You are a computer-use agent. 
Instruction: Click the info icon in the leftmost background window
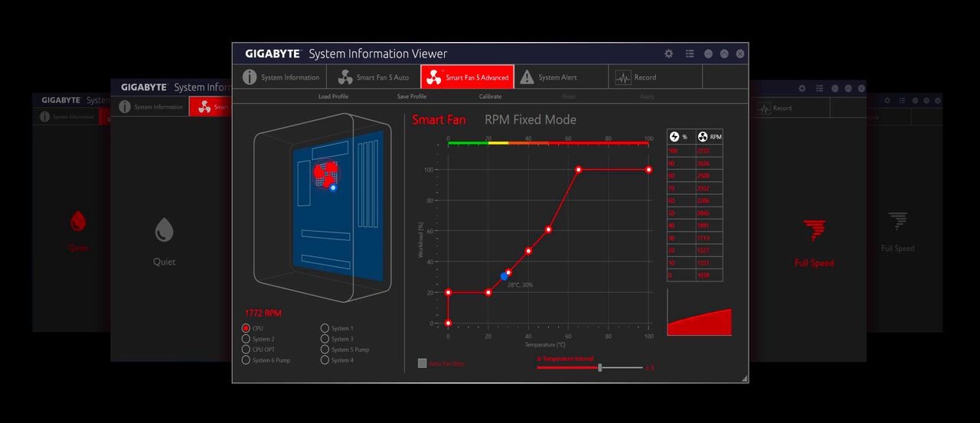(44, 117)
